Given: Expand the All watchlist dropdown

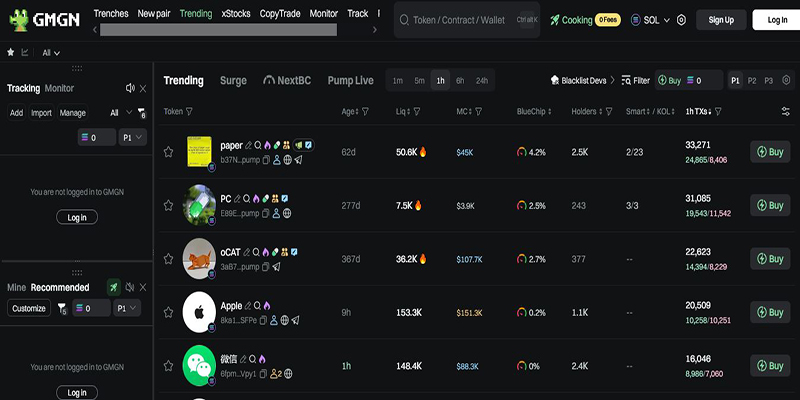Looking at the screenshot, I should click(51, 53).
